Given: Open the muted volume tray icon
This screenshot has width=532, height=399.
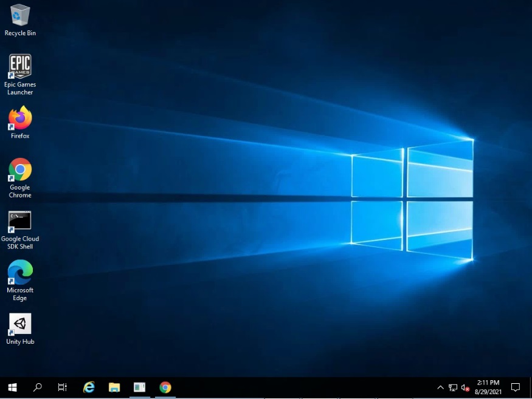Looking at the screenshot, I should 466,387.
